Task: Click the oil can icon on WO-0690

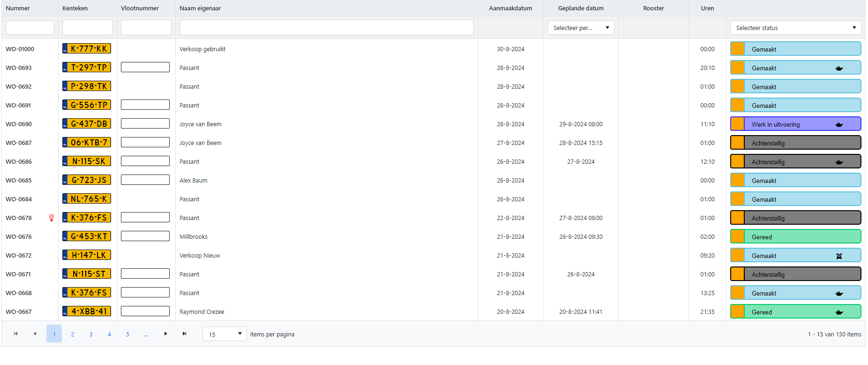Action: coord(839,125)
